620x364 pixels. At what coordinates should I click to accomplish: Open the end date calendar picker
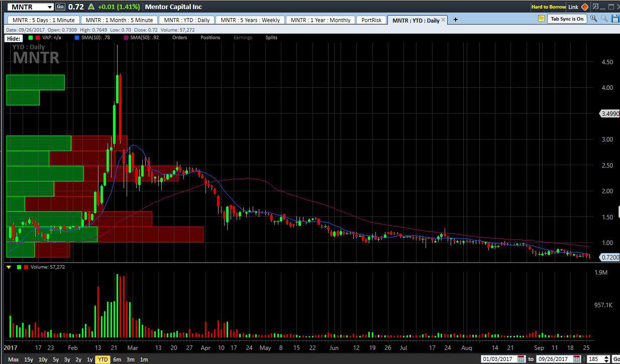576,359
